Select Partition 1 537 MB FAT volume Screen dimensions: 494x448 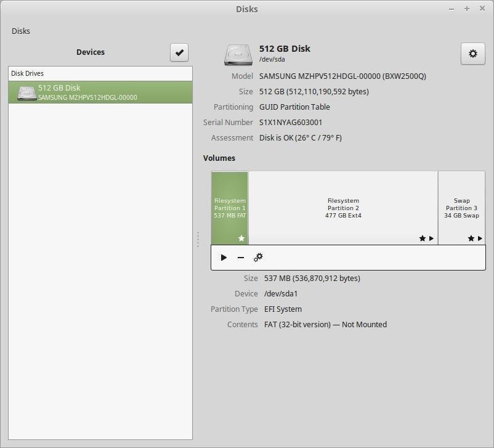click(x=230, y=208)
